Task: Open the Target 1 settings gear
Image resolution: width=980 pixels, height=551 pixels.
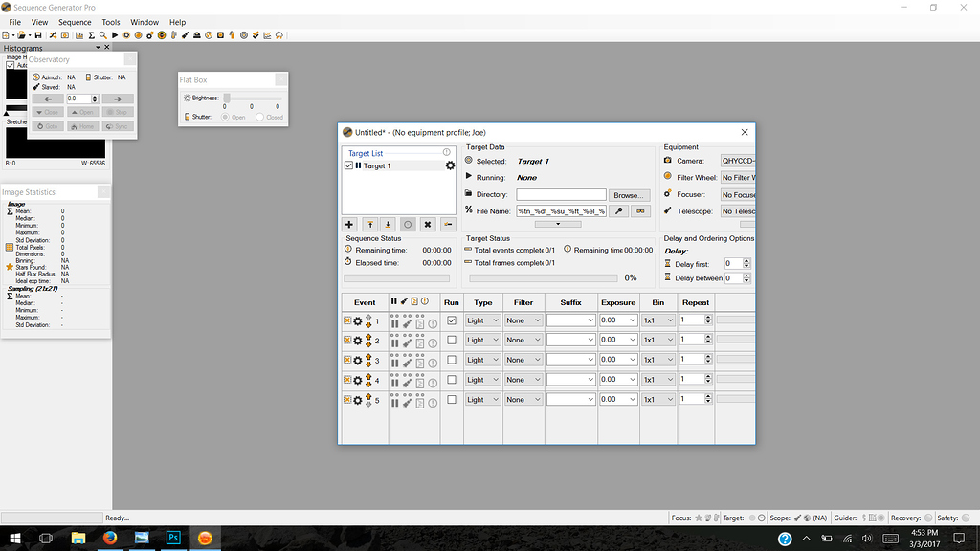Action: tap(450, 165)
